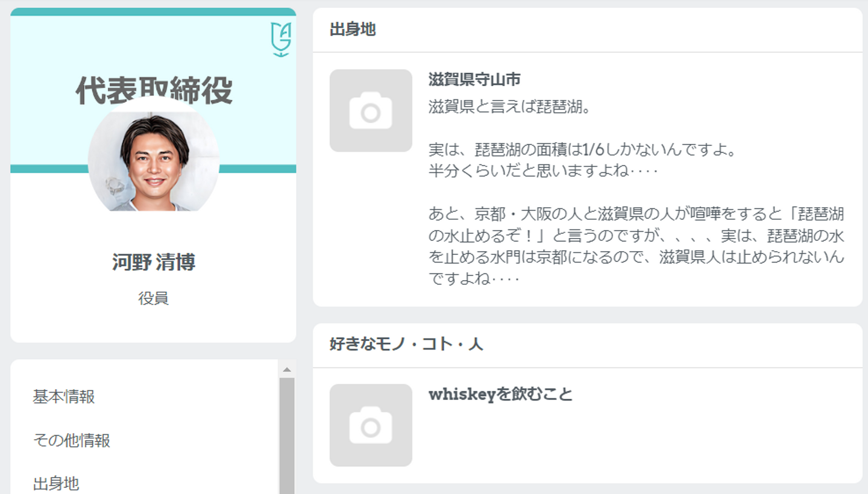Image resolution: width=868 pixels, height=494 pixels.
Task: Click the 出身地 section header
Action: (353, 30)
